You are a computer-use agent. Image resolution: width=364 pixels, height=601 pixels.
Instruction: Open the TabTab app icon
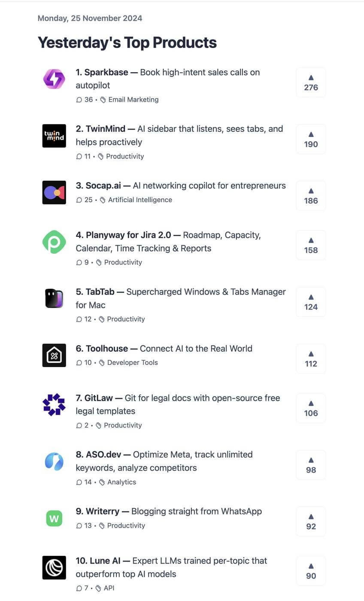54,298
